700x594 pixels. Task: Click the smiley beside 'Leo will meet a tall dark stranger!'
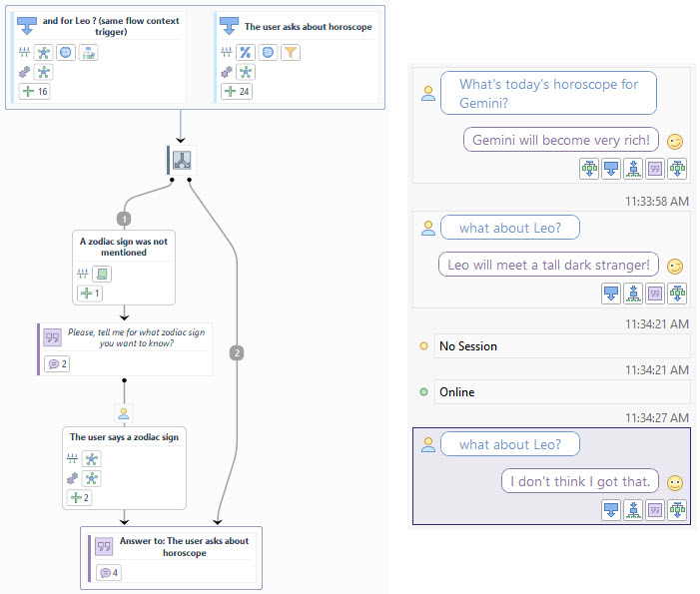(675, 267)
